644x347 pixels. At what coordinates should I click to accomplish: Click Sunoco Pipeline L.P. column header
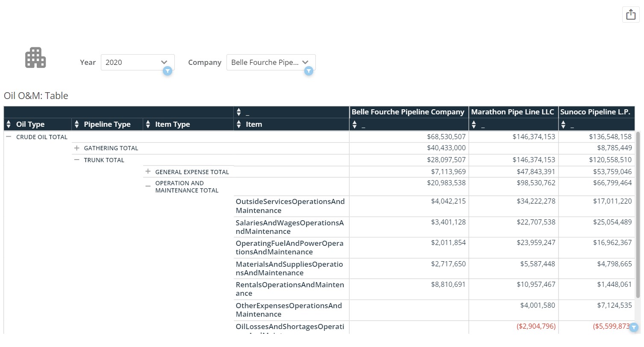(595, 112)
